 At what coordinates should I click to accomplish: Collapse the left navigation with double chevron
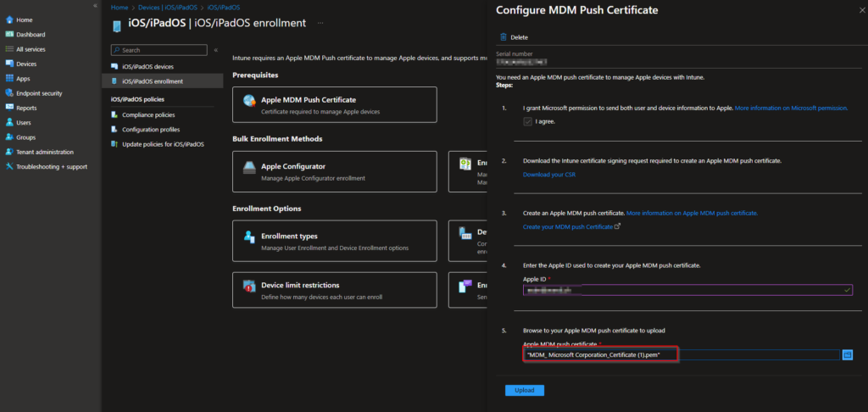(95, 5)
